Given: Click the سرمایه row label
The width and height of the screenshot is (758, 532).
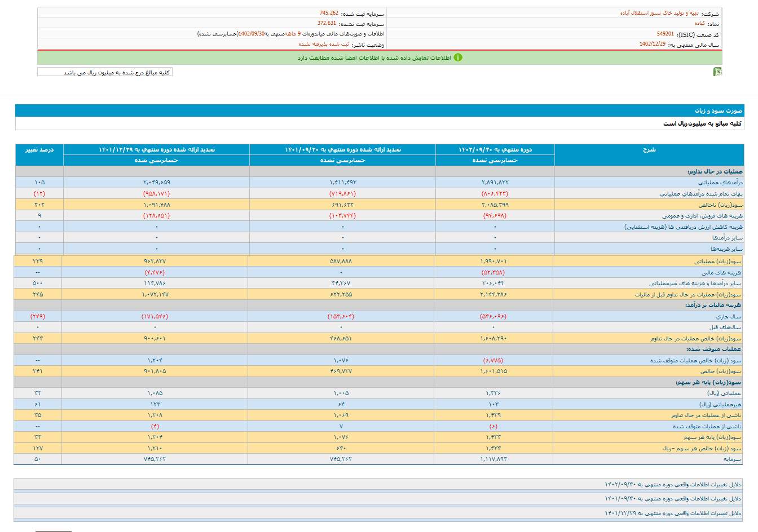Looking at the screenshot, I should tap(732, 459).
